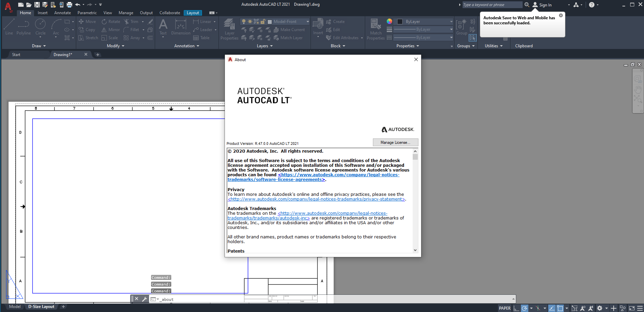
Task: Click the Rotate command
Action: point(111,22)
